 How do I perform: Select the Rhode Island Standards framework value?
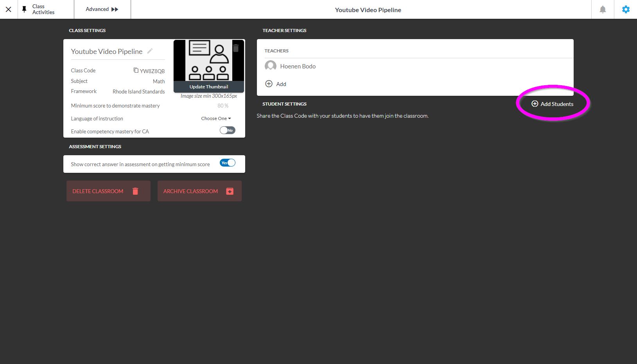[138, 91]
